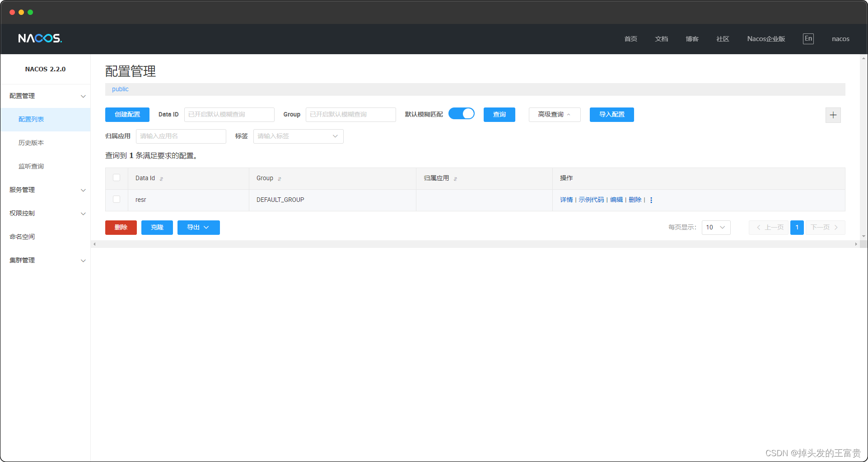Check the select-all header checkbox

117,177
